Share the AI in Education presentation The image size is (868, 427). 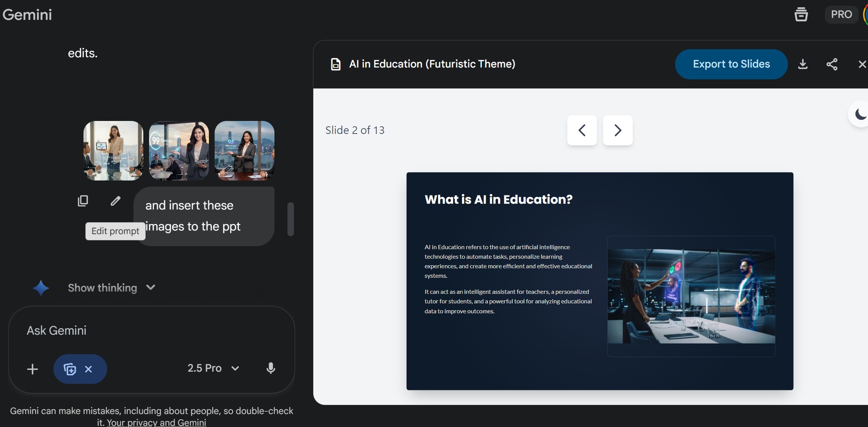click(x=832, y=64)
